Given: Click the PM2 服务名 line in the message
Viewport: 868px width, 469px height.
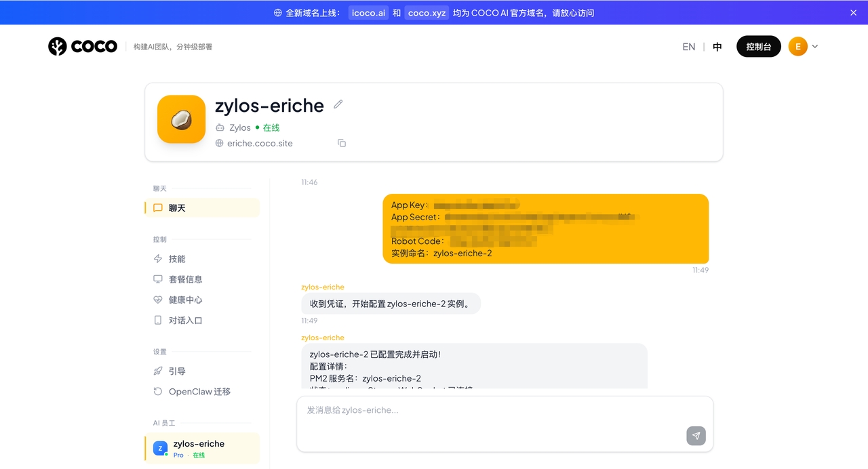Looking at the screenshot, I should tap(366, 378).
